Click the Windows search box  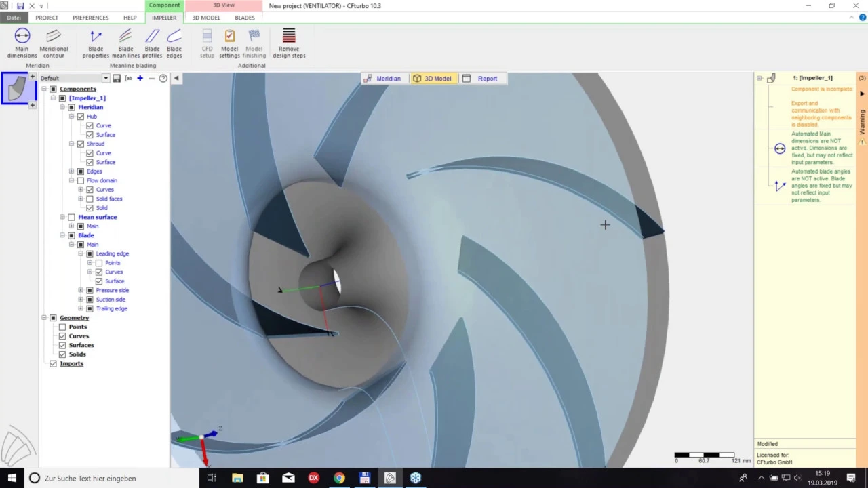coord(112,478)
